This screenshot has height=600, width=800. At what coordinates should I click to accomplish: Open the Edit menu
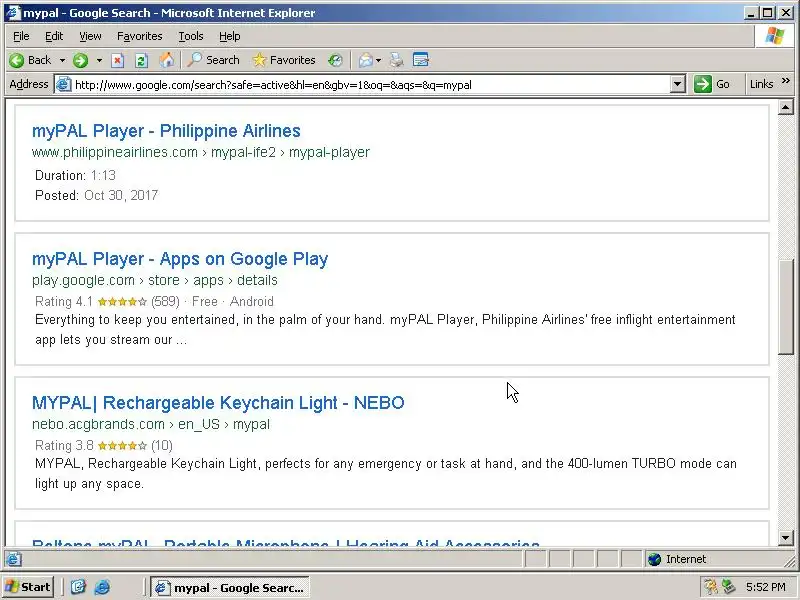tap(54, 36)
